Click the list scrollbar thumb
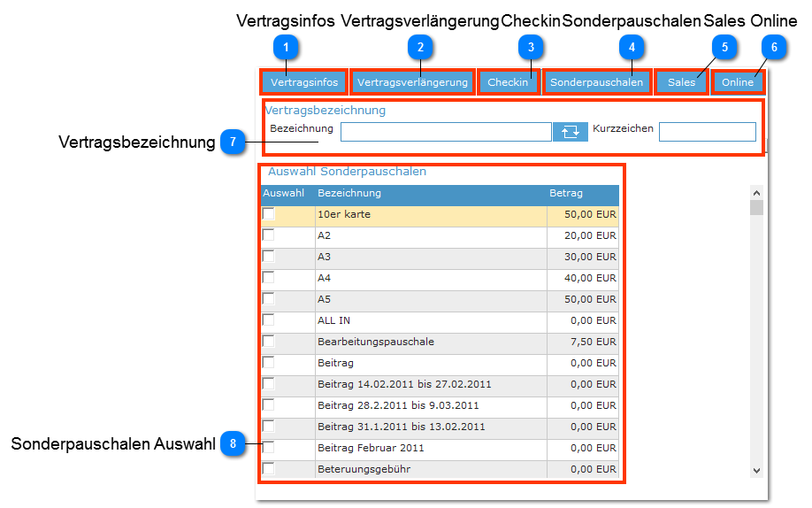 (756, 207)
